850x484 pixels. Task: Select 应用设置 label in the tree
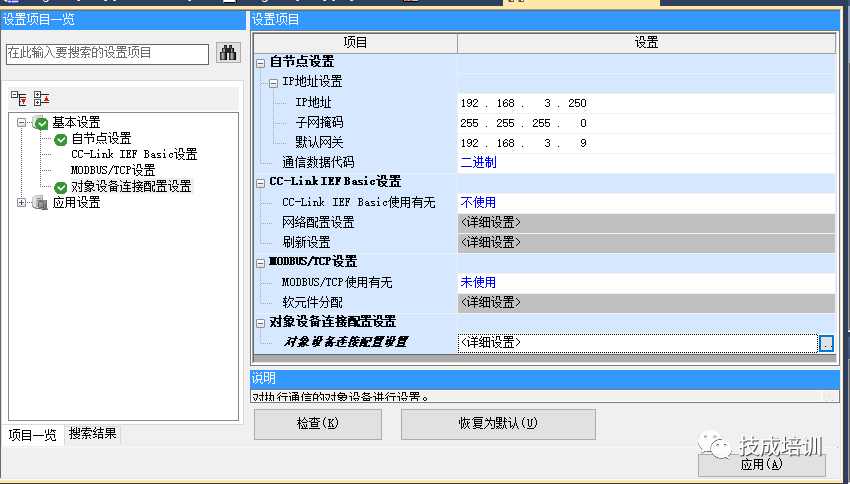76,203
